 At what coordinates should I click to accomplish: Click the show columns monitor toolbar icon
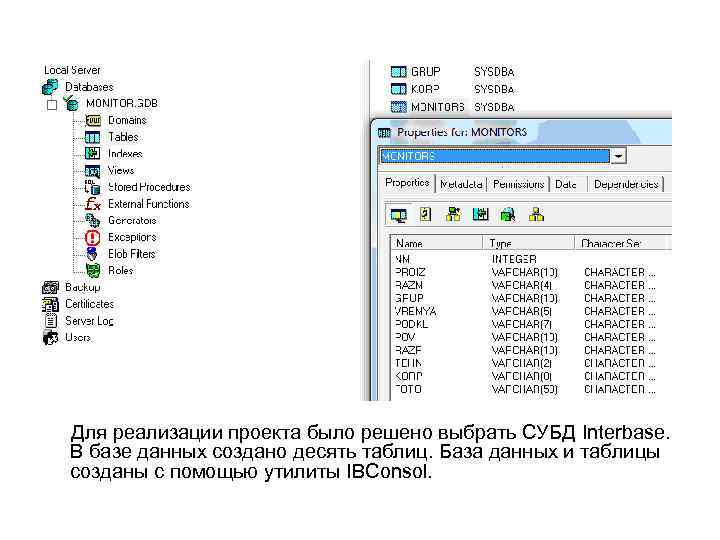[398, 214]
